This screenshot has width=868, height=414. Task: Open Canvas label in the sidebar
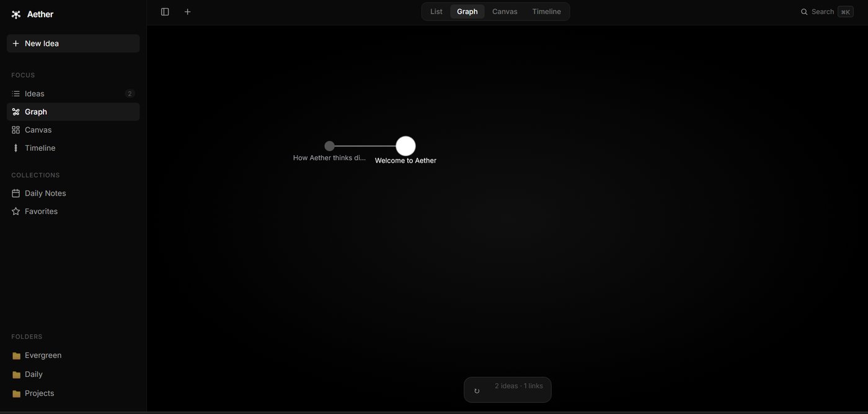[38, 130]
